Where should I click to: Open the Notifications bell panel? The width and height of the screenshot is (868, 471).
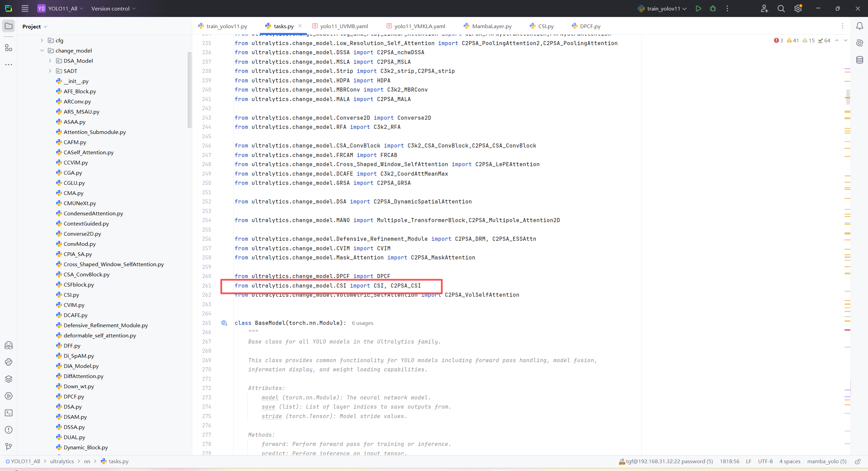(x=860, y=26)
